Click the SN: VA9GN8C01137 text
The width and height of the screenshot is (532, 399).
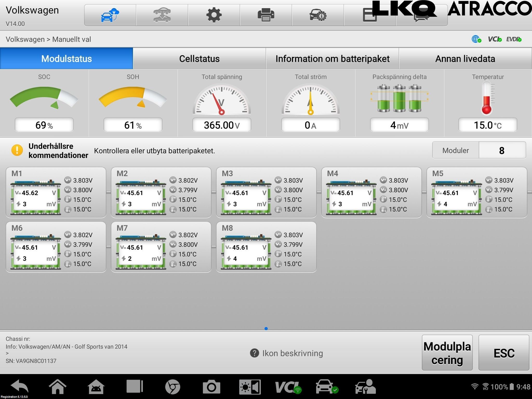pos(31,361)
